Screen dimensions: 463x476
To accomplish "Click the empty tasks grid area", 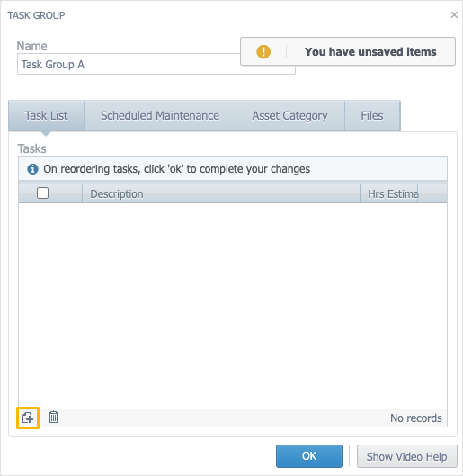I will [233, 306].
